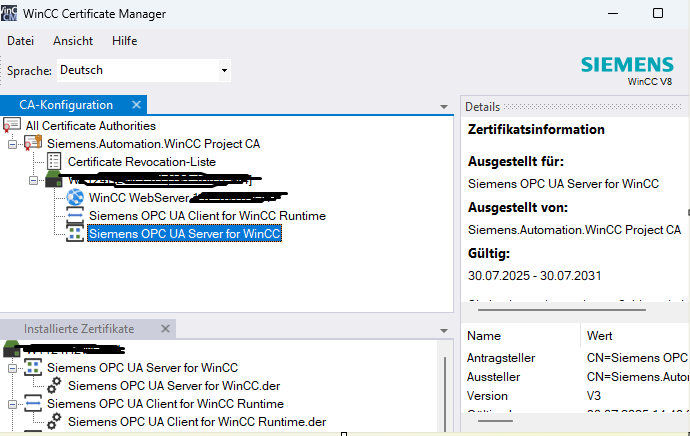Click the OPC UA Server icon in CA-Konfiguration
Viewport: 690px width, 436px height.
coord(75,234)
